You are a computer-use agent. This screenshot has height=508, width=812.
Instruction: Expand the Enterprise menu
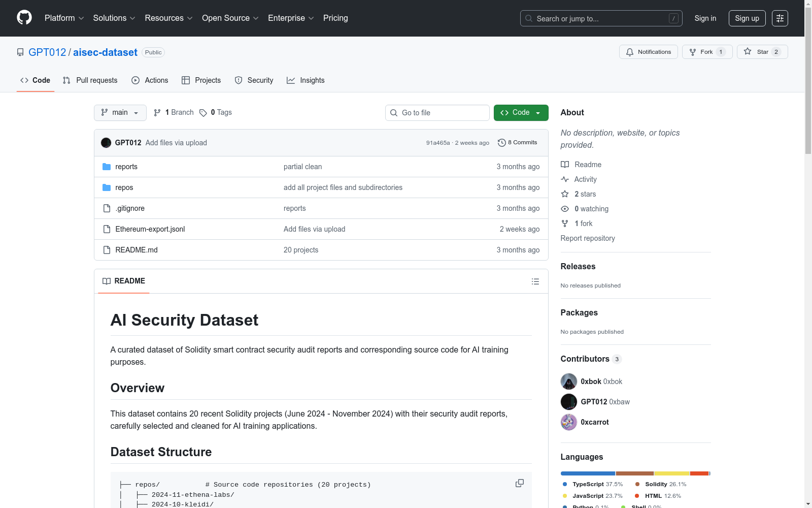tap(291, 18)
